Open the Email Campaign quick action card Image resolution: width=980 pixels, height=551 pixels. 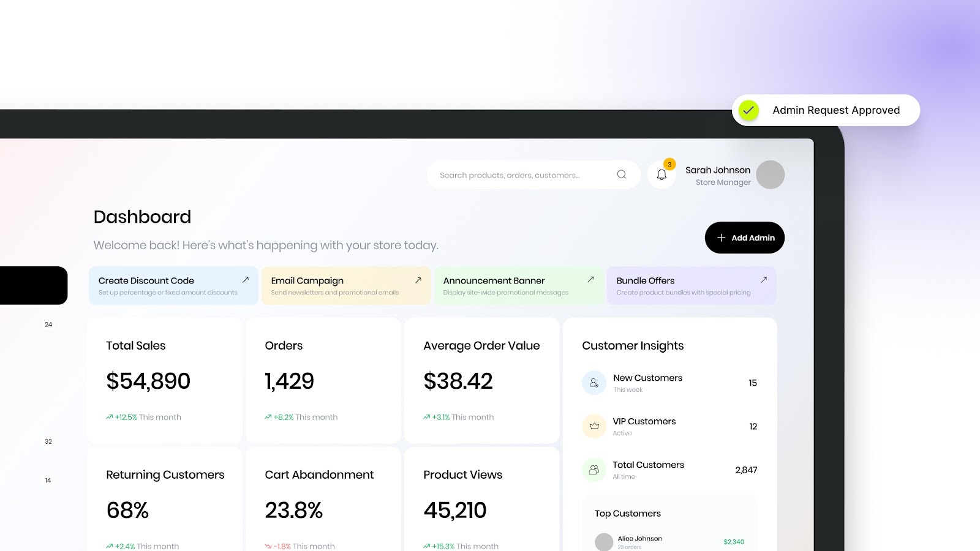coord(346,285)
